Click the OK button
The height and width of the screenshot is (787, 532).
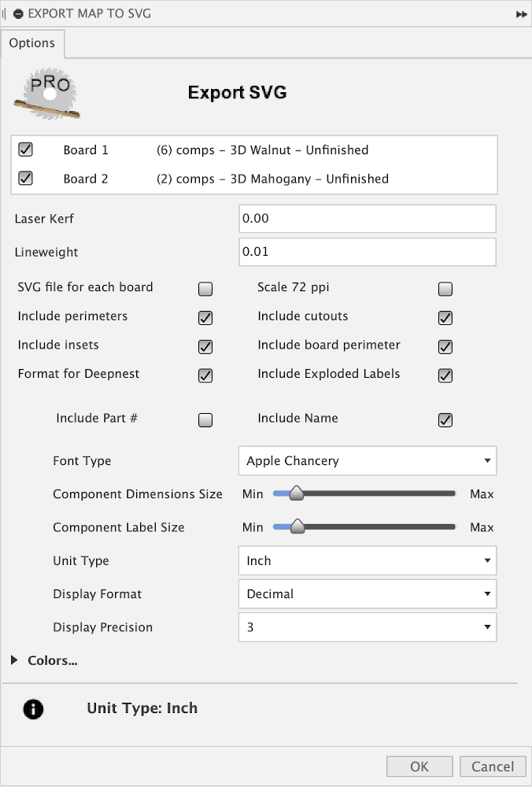(x=419, y=767)
